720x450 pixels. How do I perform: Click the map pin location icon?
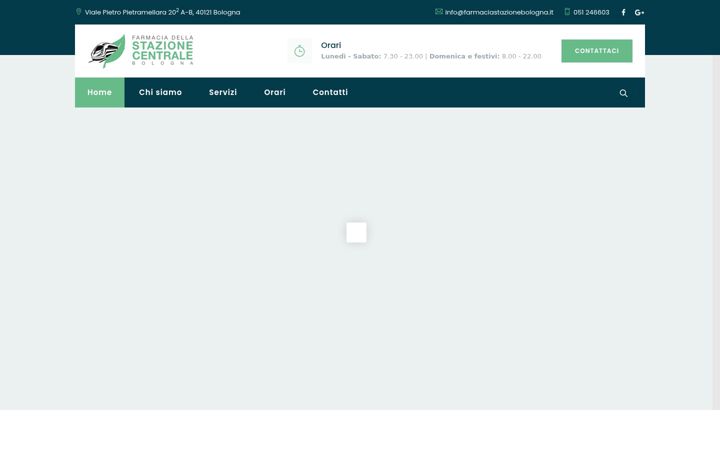(x=79, y=11)
